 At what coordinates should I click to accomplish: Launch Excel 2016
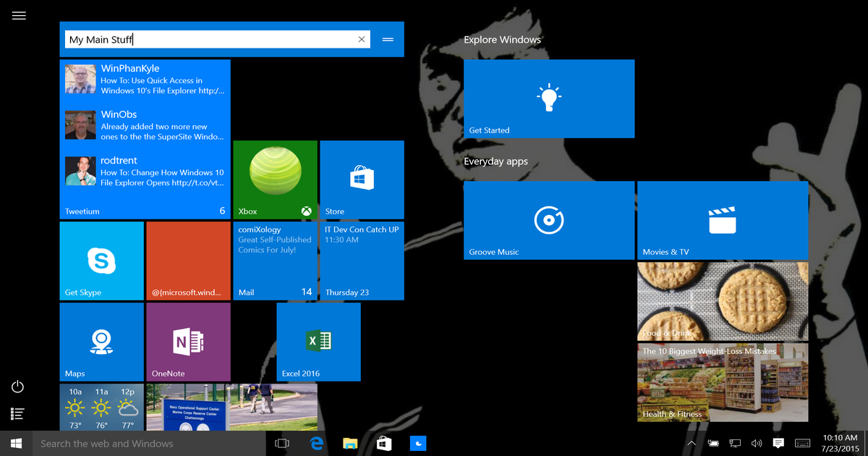click(318, 341)
